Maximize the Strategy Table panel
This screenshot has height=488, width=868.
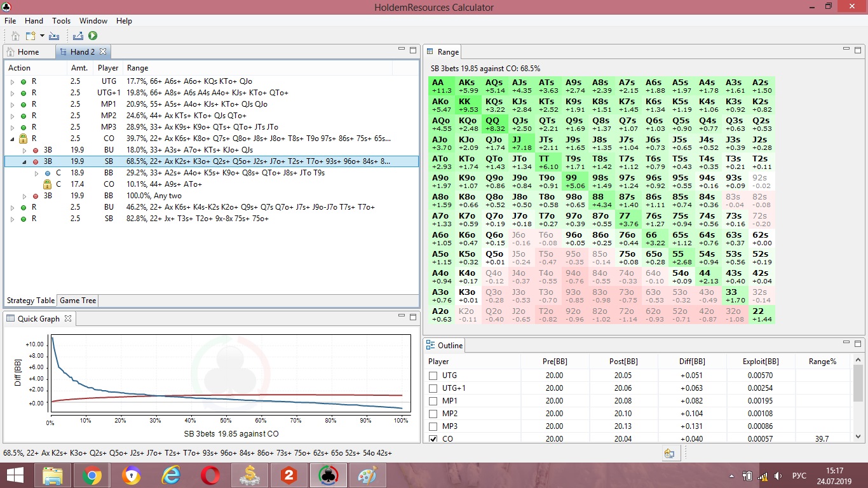coord(413,50)
